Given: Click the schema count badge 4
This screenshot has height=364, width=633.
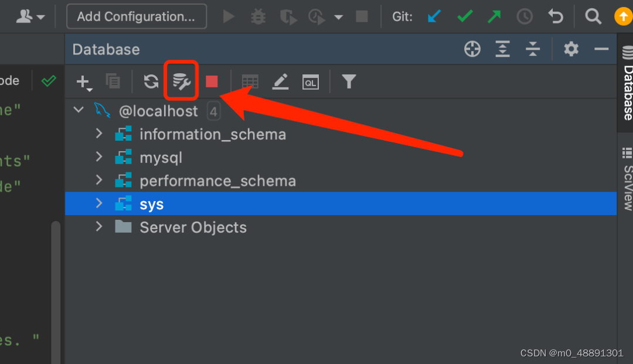Looking at the screenshot, I should point(213,111).
